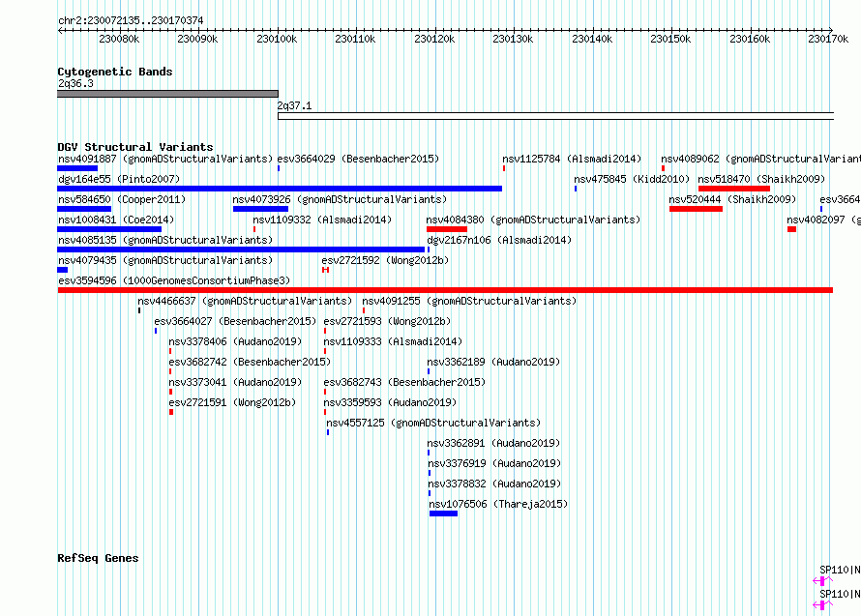Screen dimensions: 861x616
Task: Select the blue nsv1008431 variant bar
Action: [x=109, y=229]
